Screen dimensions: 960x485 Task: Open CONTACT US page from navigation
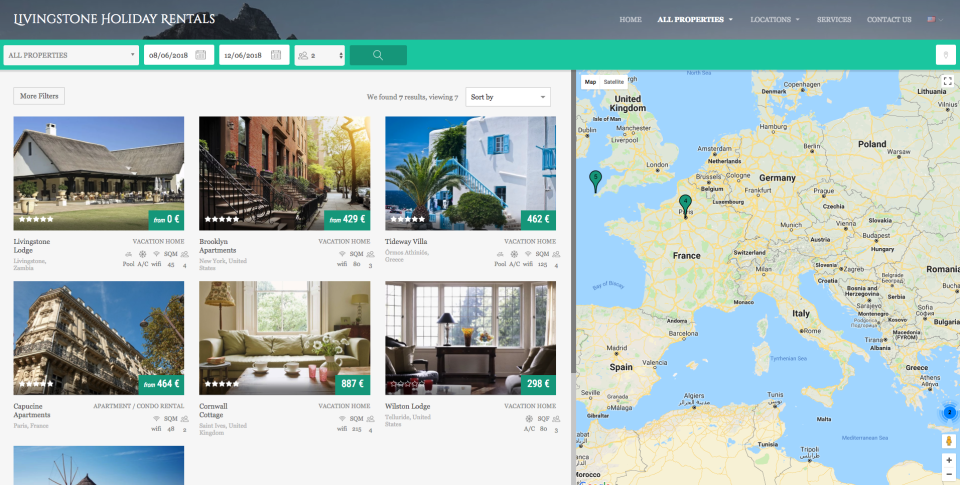coord(889,20)
